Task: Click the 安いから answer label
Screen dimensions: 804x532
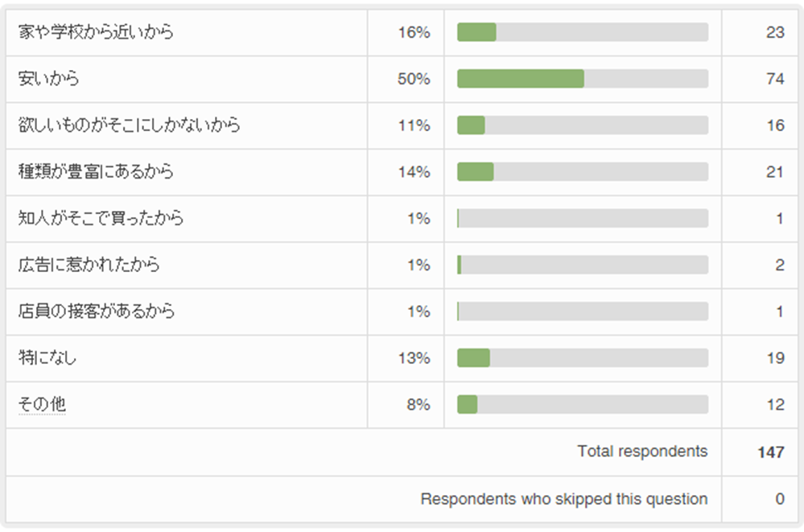Action: point(49,79)
